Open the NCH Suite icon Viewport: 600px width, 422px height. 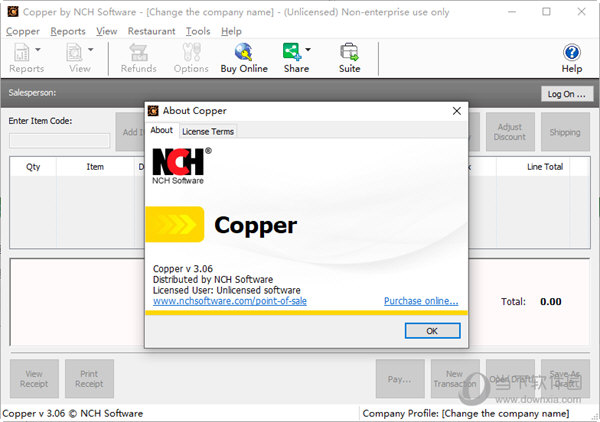[349, 58]
